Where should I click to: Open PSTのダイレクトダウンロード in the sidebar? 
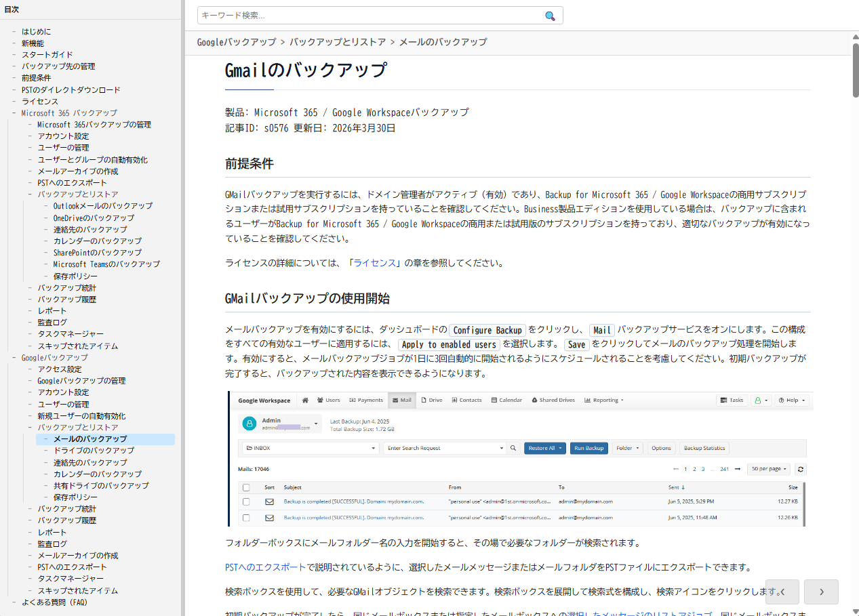point(71,89)
